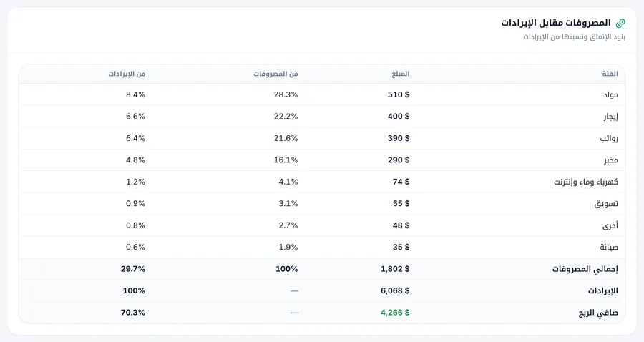Click the 6,068 $ revenue cell
The height and width of the screenshot is (342, 644).
point(395,290)
